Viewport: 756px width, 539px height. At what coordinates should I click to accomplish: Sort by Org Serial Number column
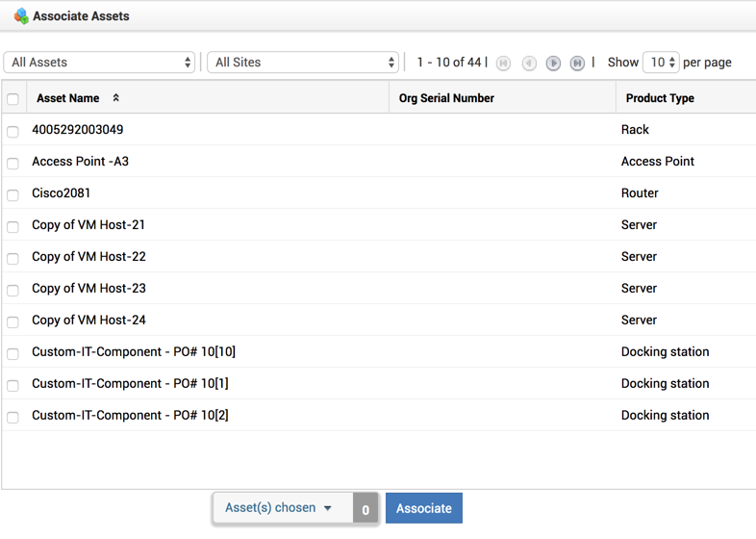[x=446, y=98]
